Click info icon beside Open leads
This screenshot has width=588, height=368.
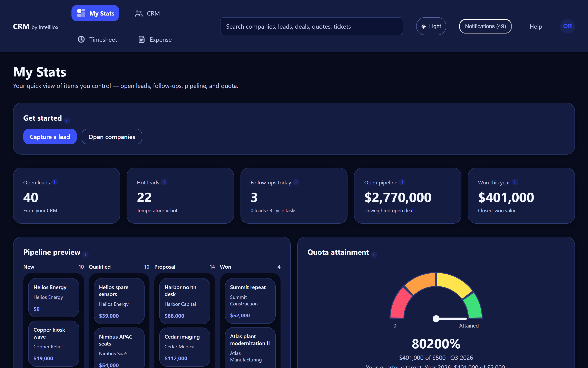(x=55, y=182)
